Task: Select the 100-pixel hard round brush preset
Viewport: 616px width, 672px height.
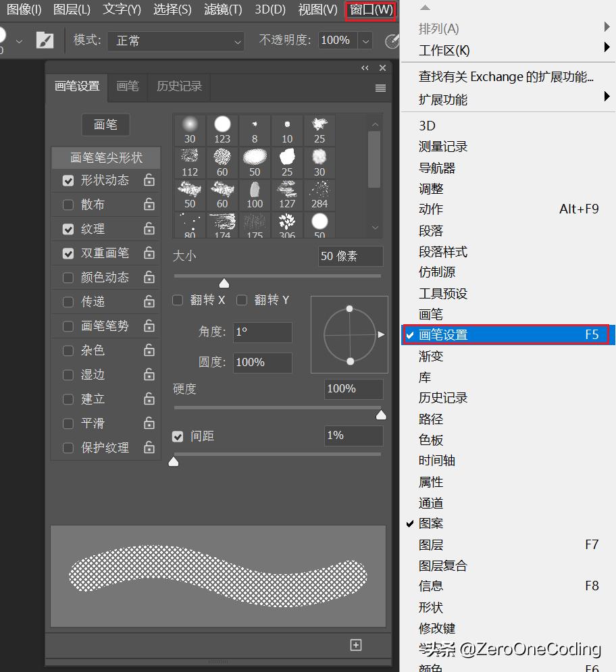Action: pos(254,193)
